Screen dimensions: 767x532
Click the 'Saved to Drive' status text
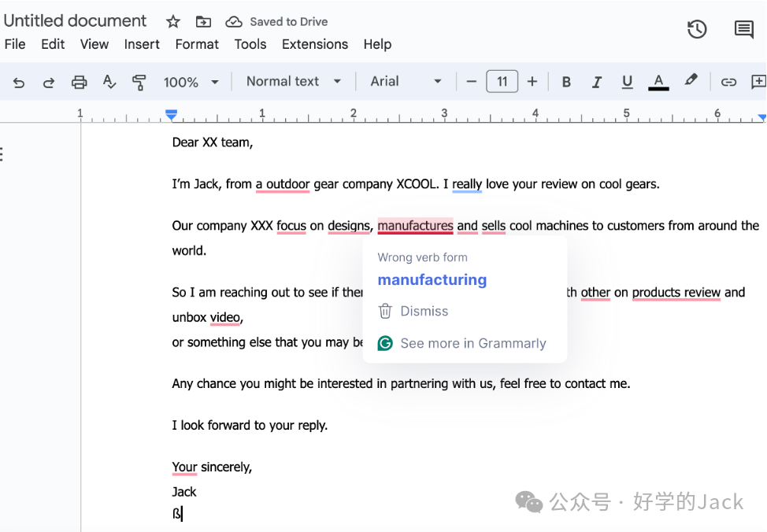point(288,22)
